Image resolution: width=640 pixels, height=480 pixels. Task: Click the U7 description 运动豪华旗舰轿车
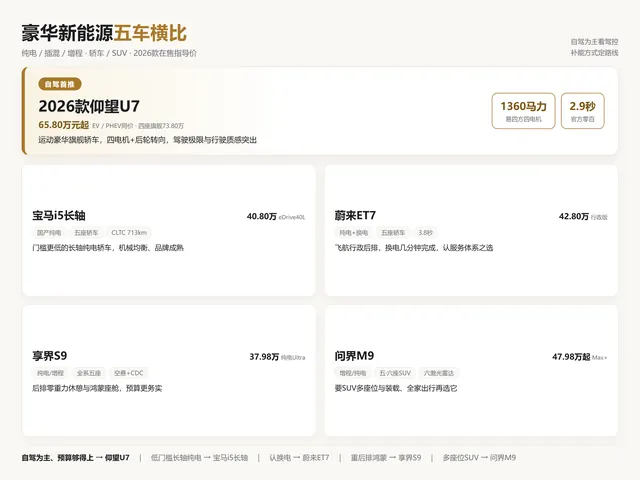[147, 140]
